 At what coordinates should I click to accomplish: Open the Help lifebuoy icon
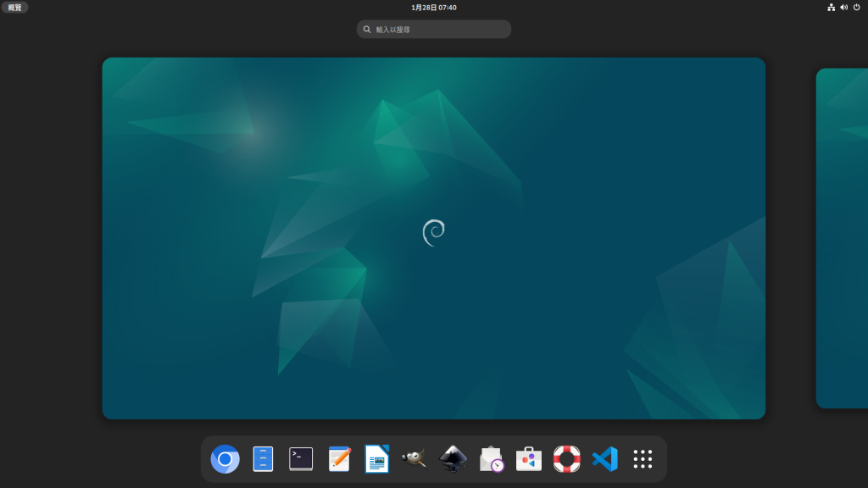pos(566,459)
